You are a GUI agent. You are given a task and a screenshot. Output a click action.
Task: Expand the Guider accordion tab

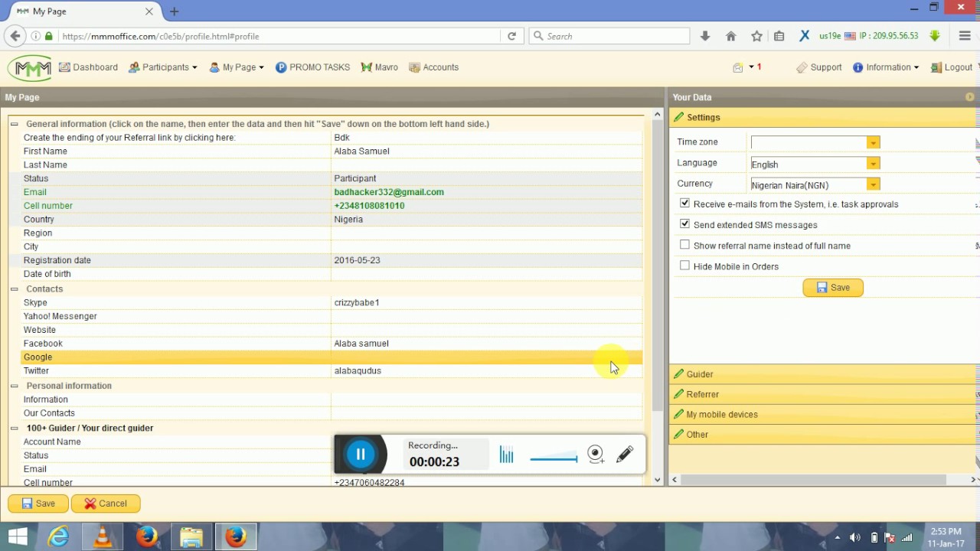tap(824, 374)
